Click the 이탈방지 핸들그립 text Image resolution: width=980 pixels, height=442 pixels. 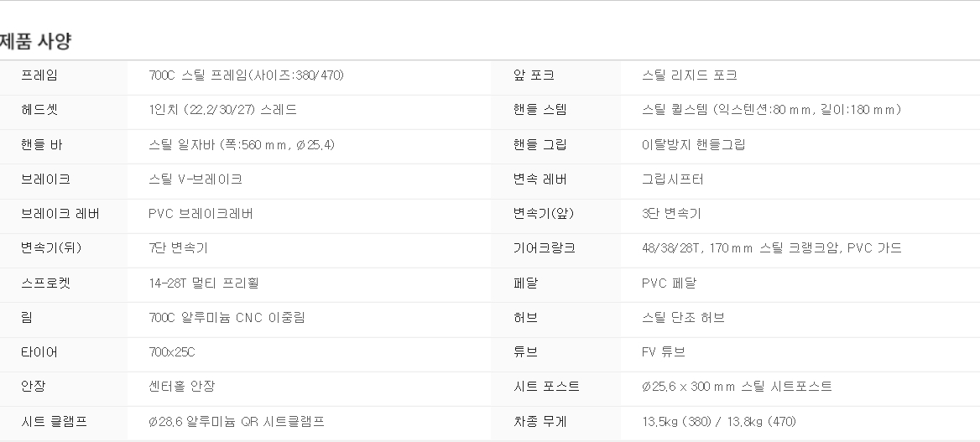[x=693, y=144]
